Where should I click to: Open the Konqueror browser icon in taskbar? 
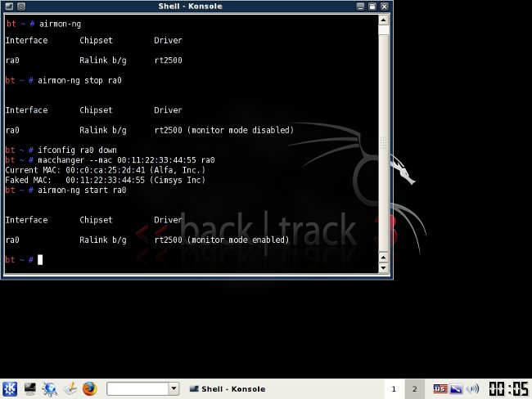(50, 389)
